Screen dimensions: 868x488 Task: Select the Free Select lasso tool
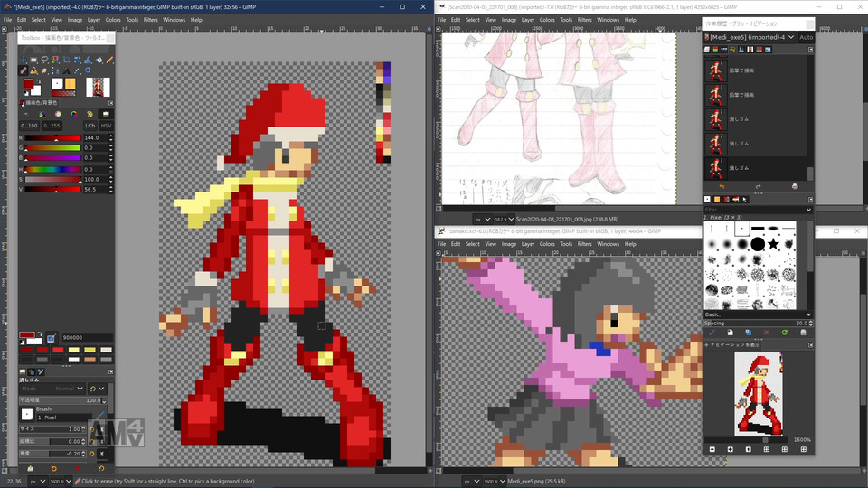point(45,60)
